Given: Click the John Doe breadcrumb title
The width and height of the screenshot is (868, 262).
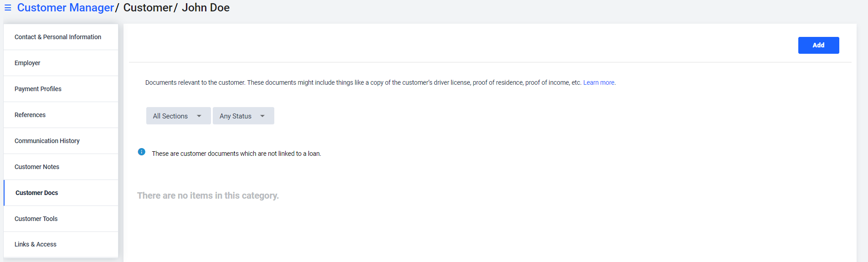Looking at the screenshot, I should coord(205,8).
